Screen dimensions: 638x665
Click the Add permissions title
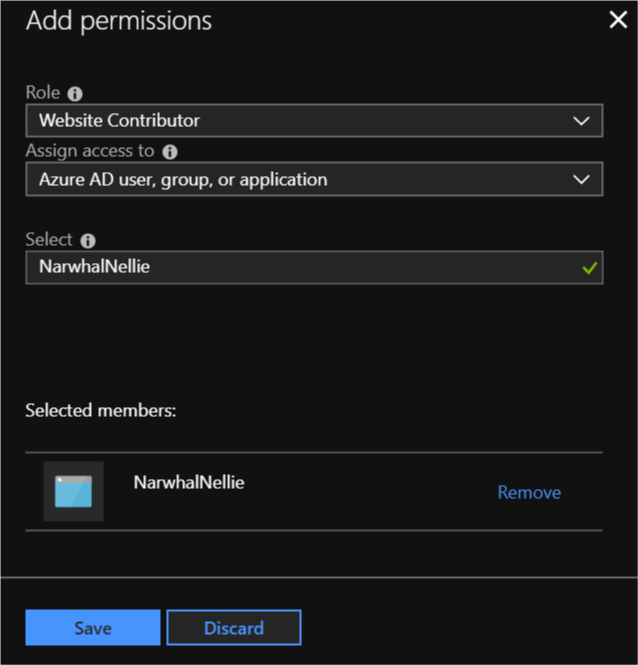pos(119,21)
